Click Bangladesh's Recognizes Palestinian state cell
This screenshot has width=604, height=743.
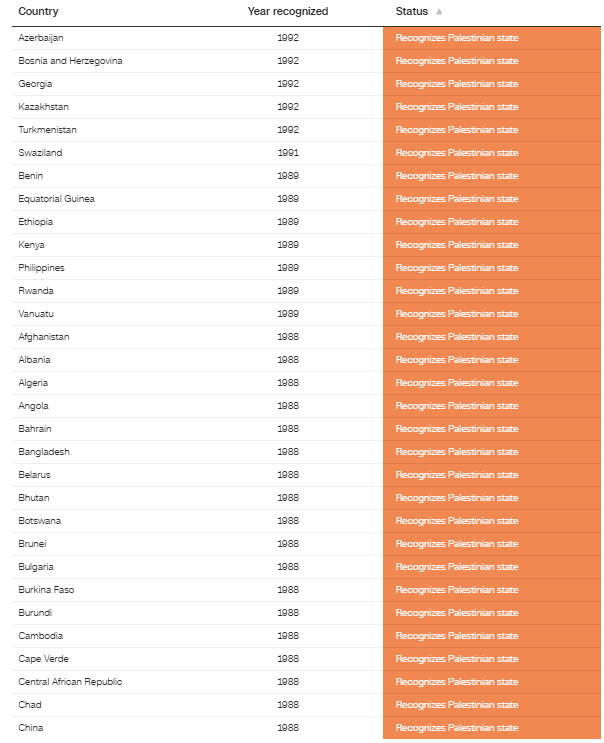[x=492, y=452]
